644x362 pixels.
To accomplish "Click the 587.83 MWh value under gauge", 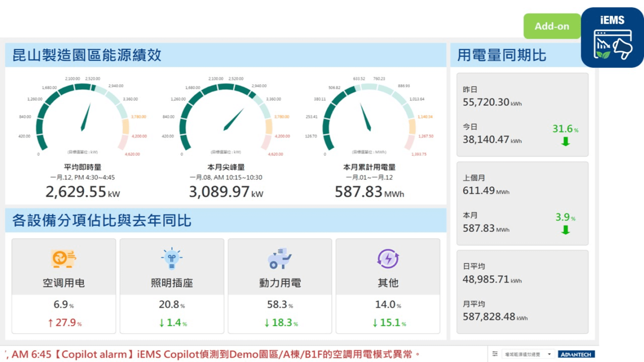I will click(369, 192).
